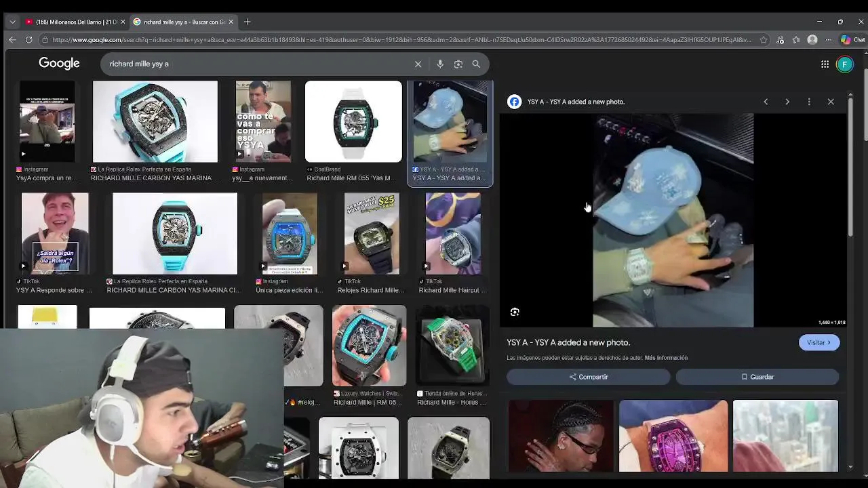Open Relojes Richard Mille TikTok thumbnail

372,233
